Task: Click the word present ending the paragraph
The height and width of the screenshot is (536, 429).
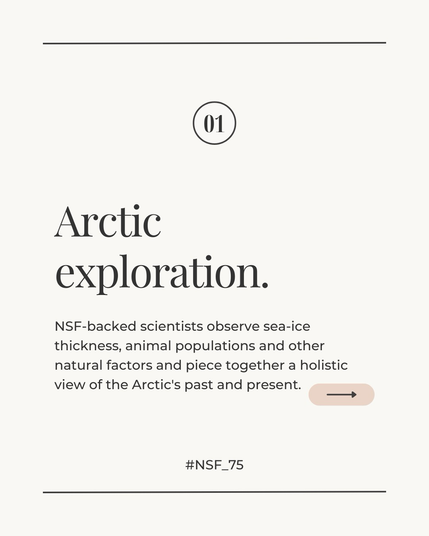Action: coord(274,385)
